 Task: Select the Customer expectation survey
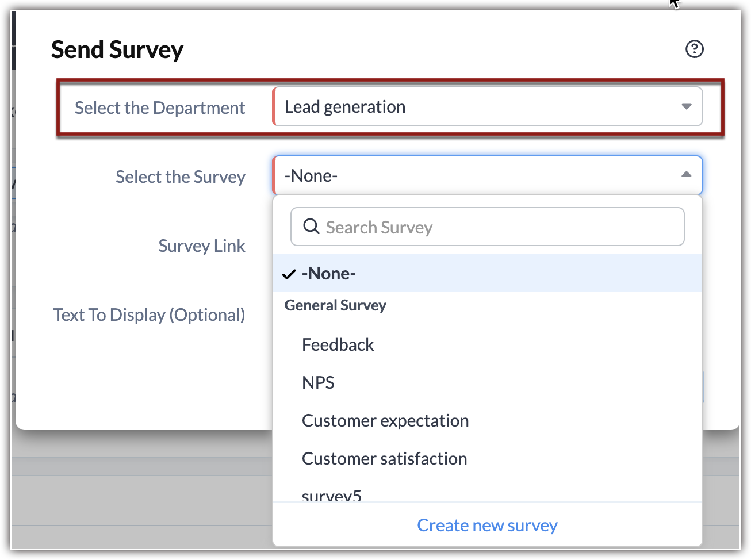385,421
